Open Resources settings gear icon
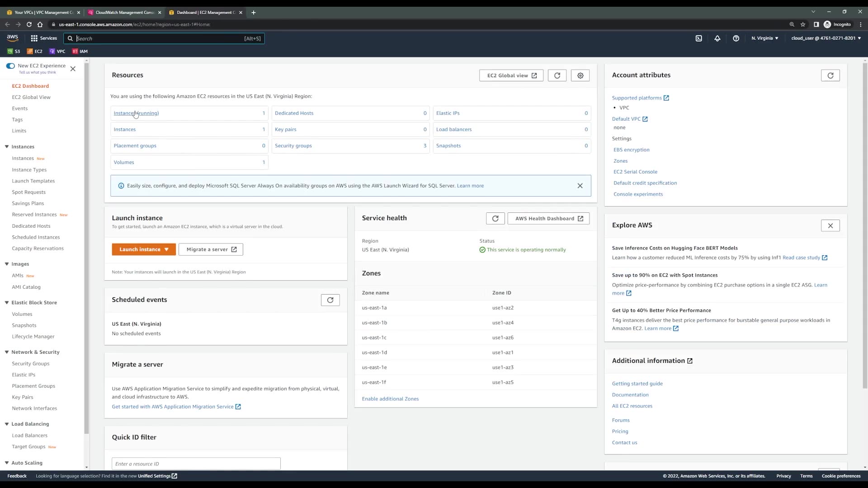Image resolution: width=868 pixels, height=488 pixels. tap(580, 75)
